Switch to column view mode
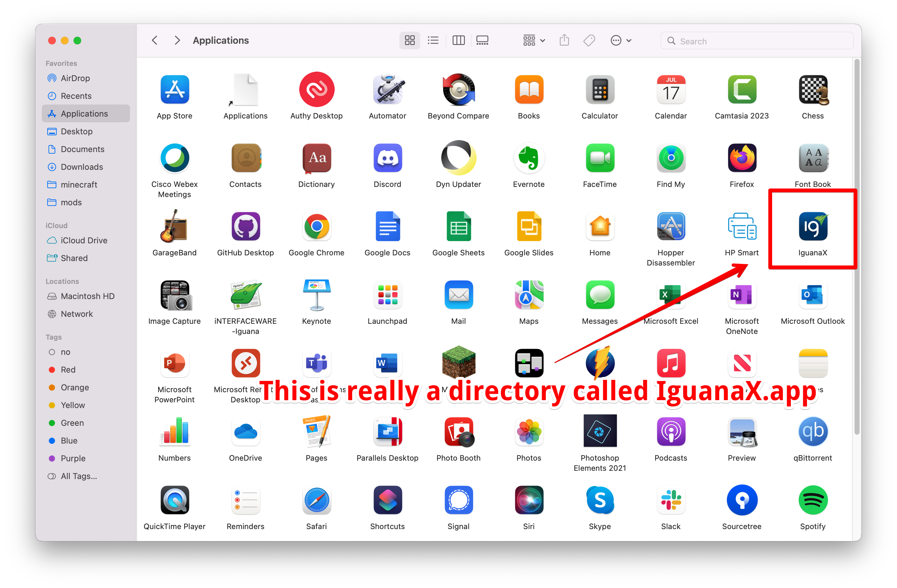897x588 pixels. pyautogui.click(x=458, y=40)
